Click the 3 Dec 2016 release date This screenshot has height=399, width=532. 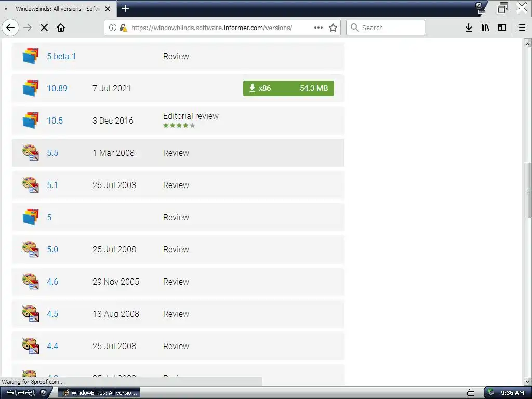click(x=113, y=121)
